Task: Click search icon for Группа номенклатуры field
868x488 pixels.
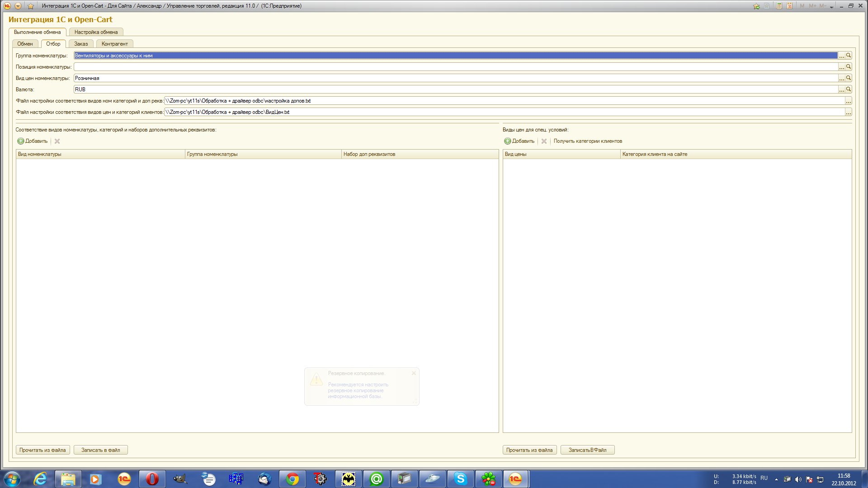Action: coord(849,56)
